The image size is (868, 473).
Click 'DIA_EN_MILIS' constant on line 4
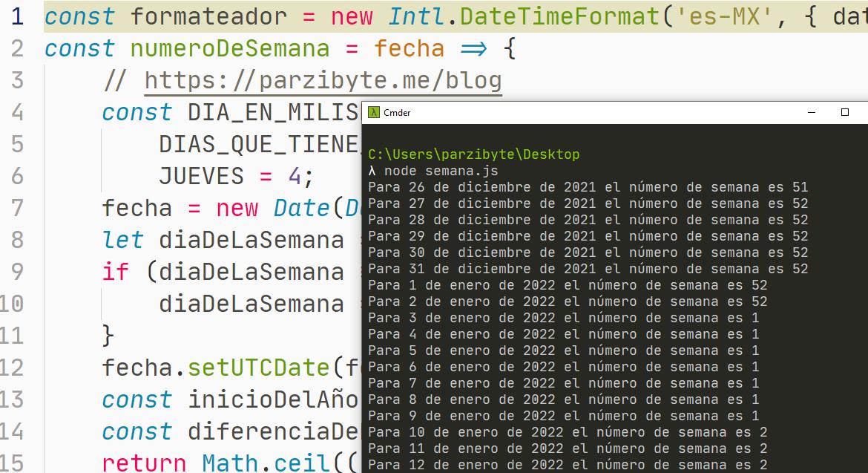(x=273, y=112)
